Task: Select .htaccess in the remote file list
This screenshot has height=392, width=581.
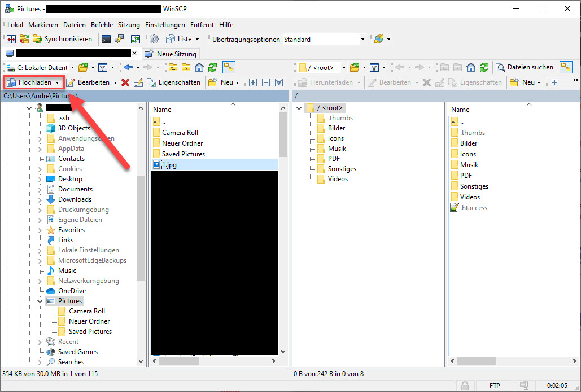Action: pyautogui.click(x=474, y=208)
